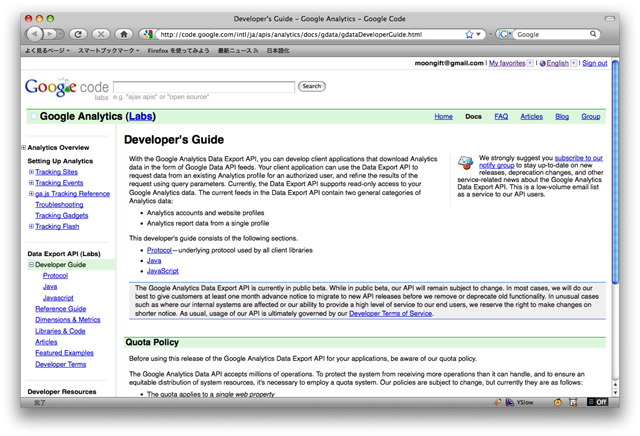Click the Google toolbar search box
The height and width of the screenshot is (436, 640).
pyautogui.click(x=552, y=34)
